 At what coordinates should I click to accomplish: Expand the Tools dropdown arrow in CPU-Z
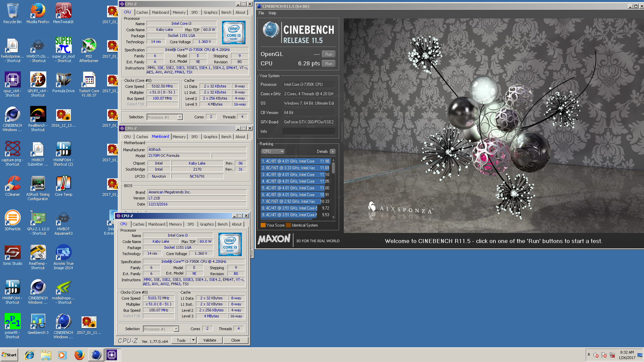click(x=193, y=340)
